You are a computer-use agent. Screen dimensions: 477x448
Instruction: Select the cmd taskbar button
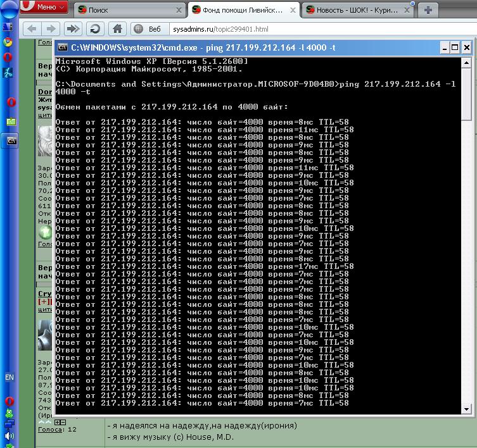point(11,141)
